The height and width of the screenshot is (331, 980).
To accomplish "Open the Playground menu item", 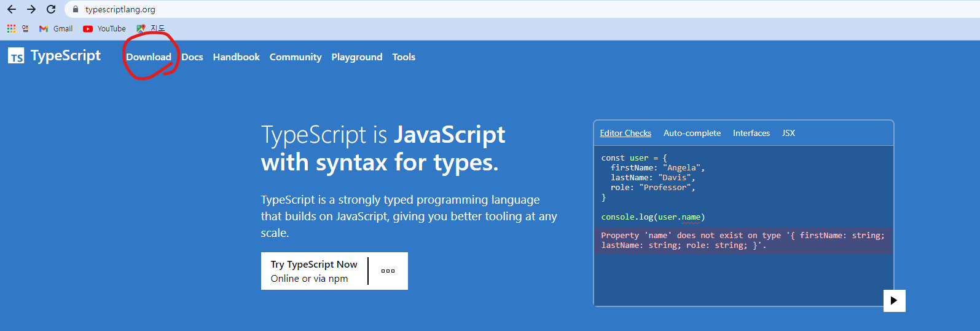I will click(357, 57).
